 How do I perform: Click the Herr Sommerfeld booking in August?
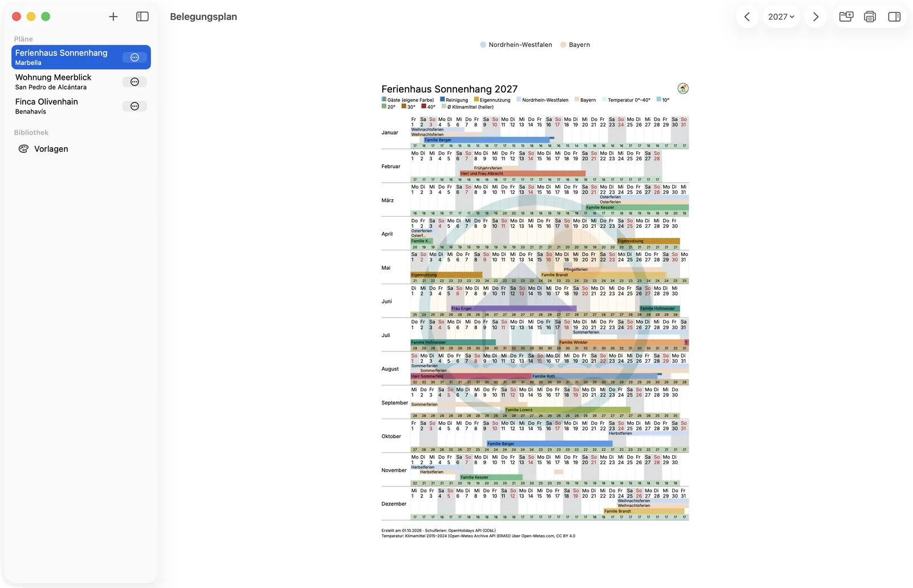click(x=471, y=376)
